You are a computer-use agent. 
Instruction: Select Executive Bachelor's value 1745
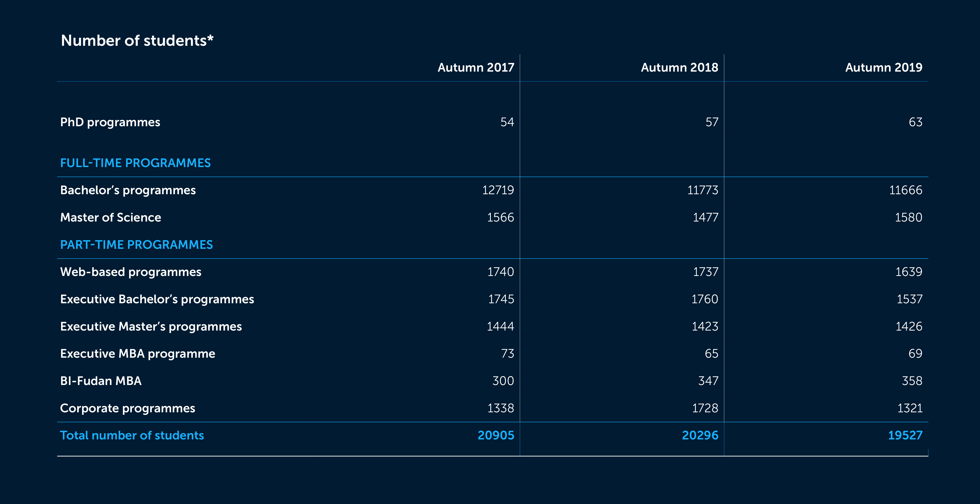tap(501, 299)
